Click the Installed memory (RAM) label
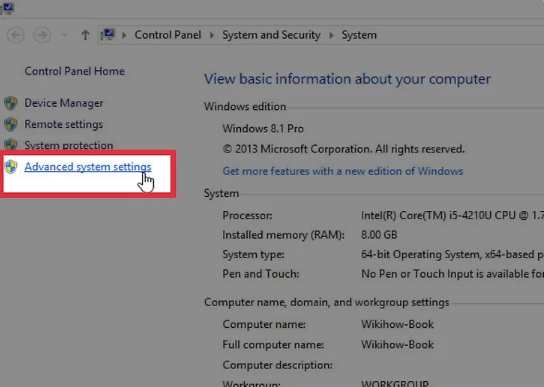The width and height of the screenshot is (544, 387). (x=283, y=235)
